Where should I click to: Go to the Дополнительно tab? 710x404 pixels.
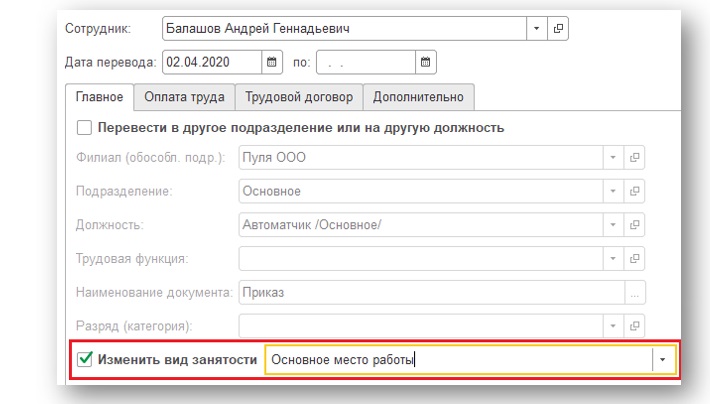point(418,97)
